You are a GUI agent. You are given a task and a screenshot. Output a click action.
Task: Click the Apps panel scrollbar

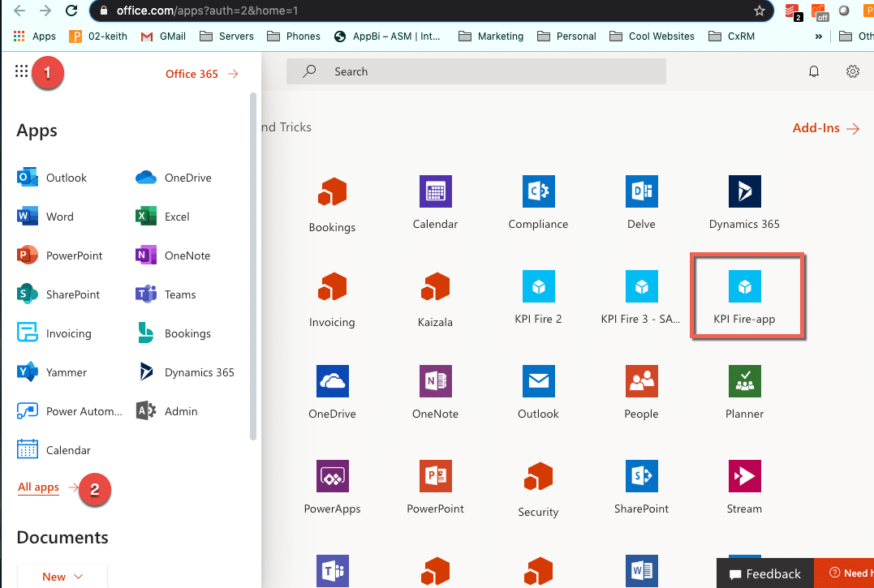click(253, 266)
